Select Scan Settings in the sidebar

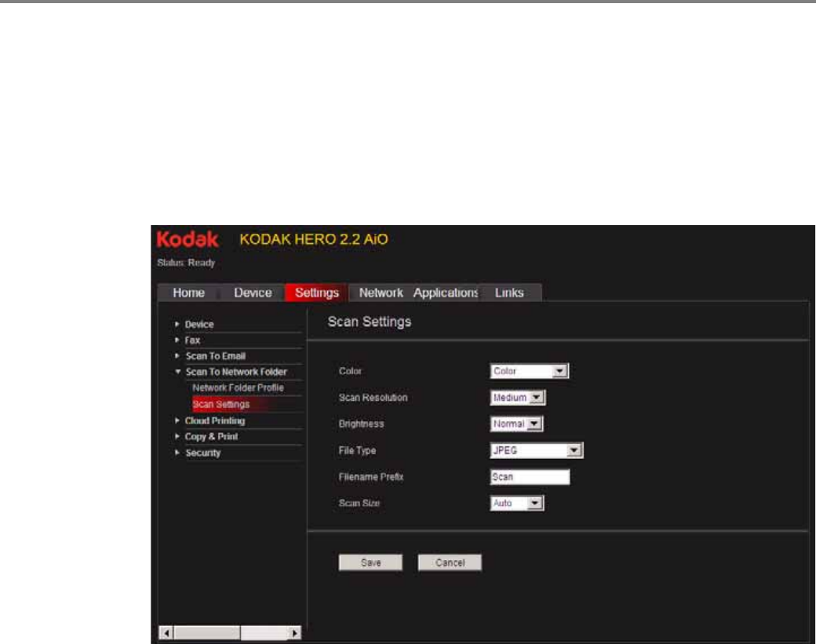click(221, 404)
